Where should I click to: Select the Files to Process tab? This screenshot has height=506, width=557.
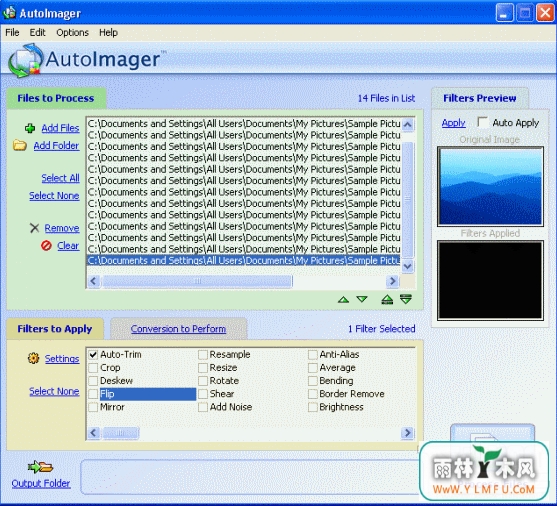pos(56,98)
